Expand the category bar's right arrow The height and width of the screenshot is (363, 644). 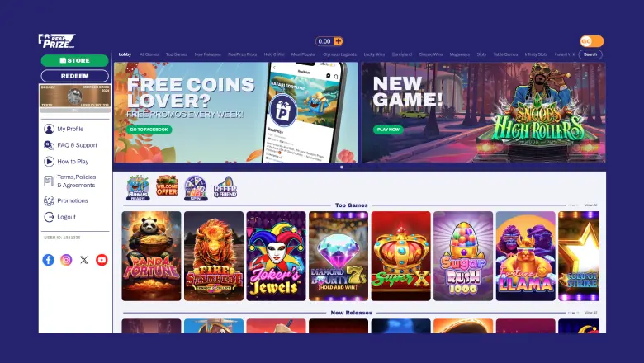574,54
